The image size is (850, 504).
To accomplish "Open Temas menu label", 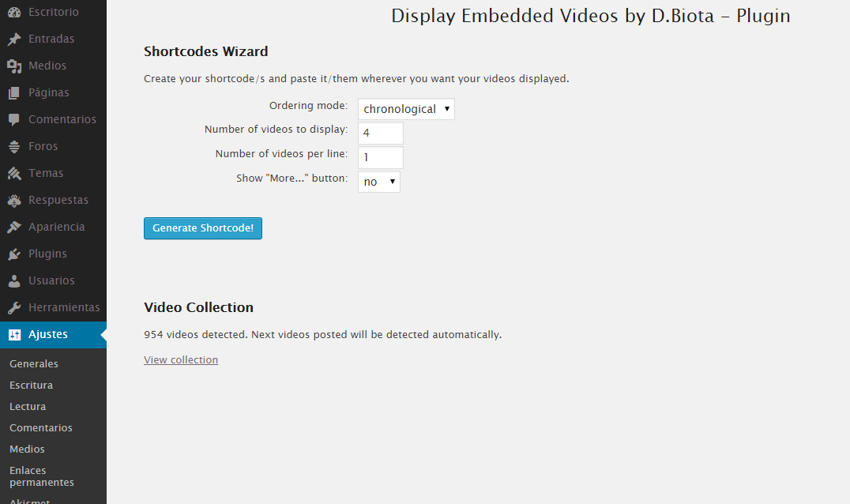I will (x=46, y=174).
